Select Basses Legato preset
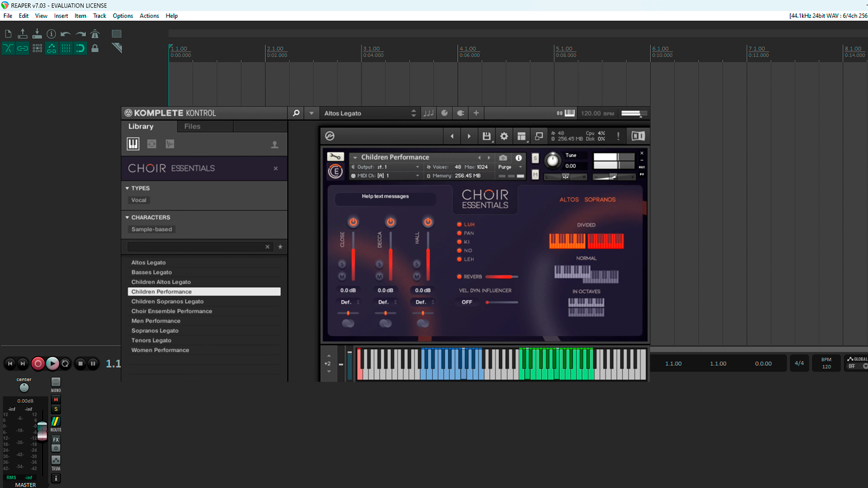868x488 pixels. 204,272
